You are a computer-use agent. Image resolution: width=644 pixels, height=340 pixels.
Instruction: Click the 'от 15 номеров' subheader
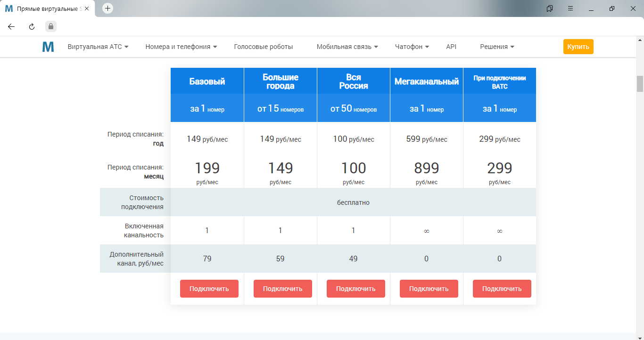pos(281,109)
